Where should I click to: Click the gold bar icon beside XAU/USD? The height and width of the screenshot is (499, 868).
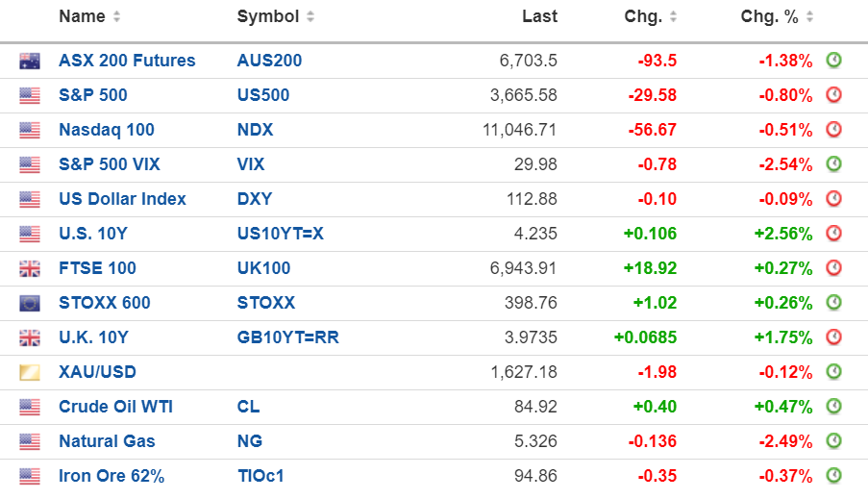tap(30, 372)
